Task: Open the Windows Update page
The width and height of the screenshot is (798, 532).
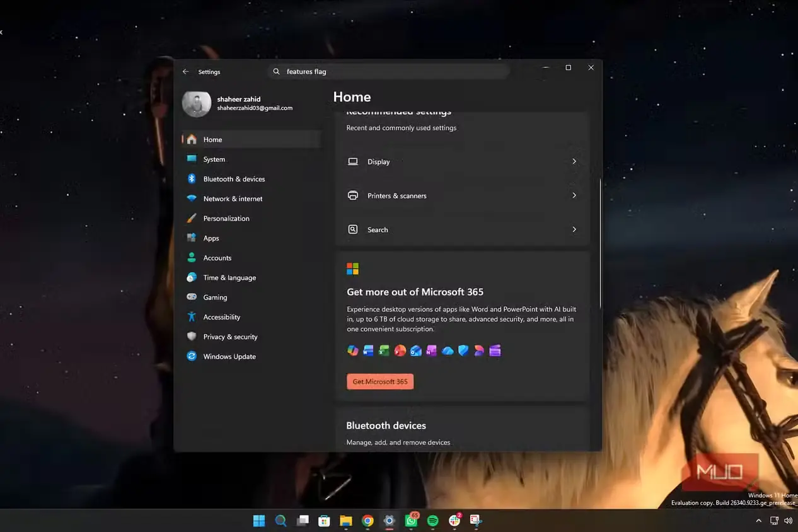Action: (252, 356)
